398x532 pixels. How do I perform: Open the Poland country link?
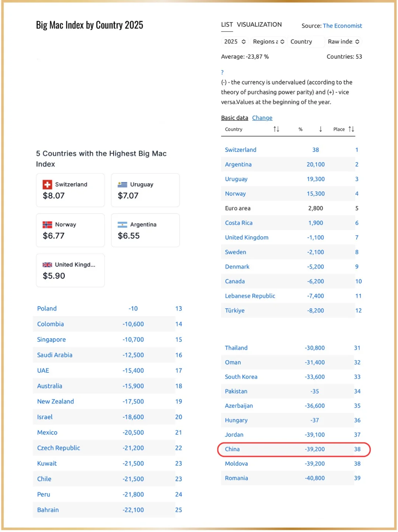pyautogui.click(x=47, y=309)
